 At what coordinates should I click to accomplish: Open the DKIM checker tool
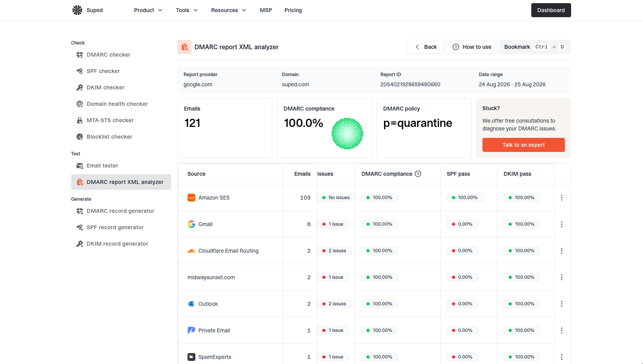coord(121,87)
